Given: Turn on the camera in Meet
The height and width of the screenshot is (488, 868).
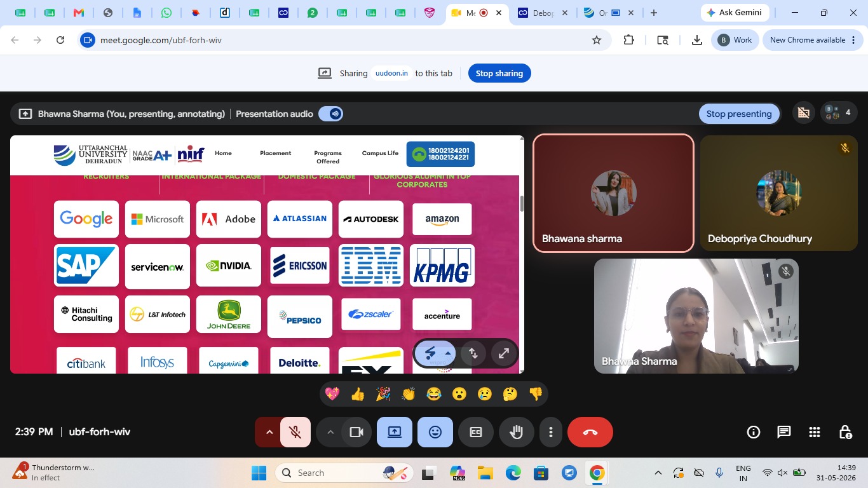Looking at the screenshot, I should 356,432.
